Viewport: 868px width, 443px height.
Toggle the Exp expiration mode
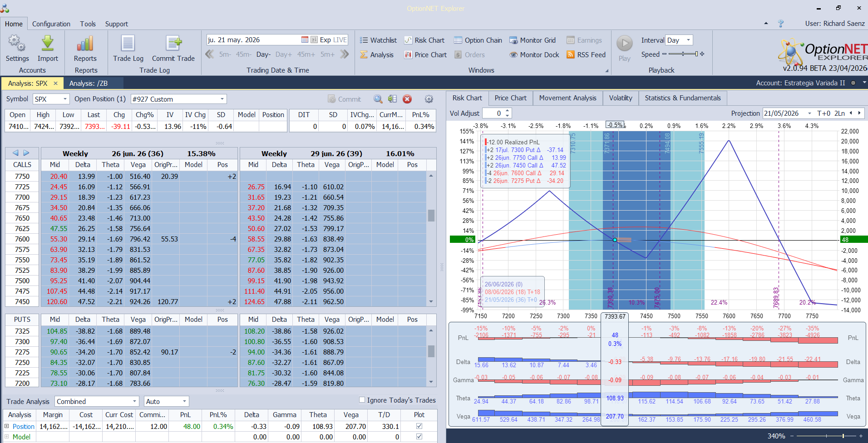[x=325, y=40]
